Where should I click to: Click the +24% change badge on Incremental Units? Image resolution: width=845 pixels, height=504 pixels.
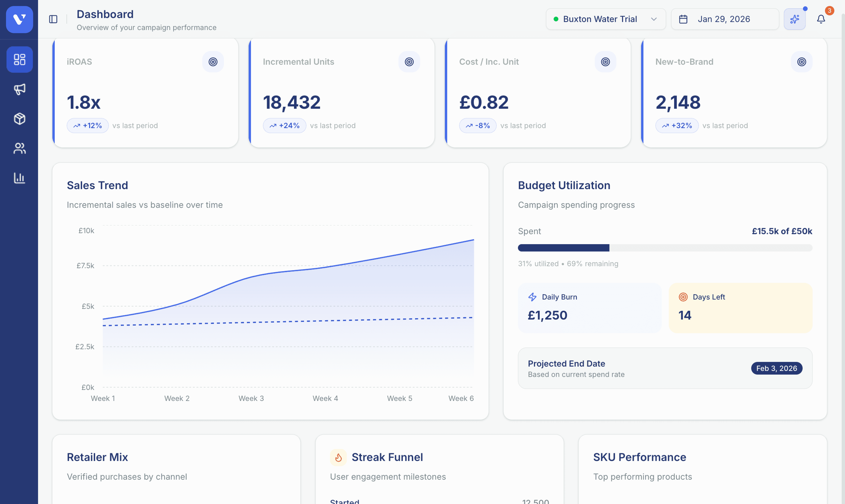point(285,125)
